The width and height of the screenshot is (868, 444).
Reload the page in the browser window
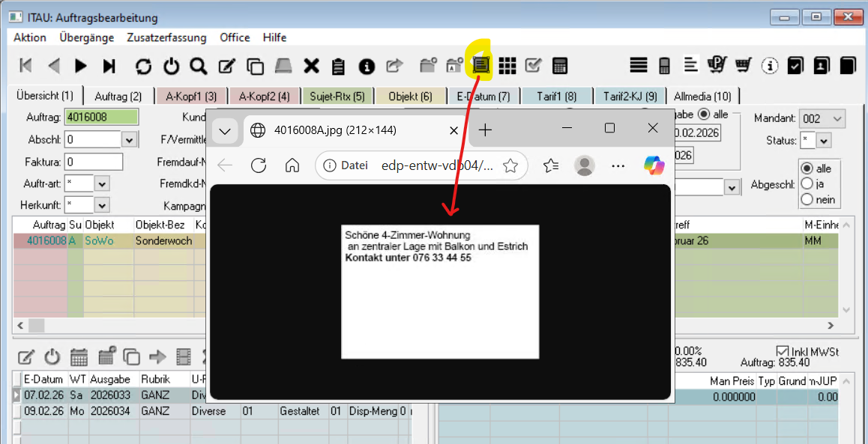[x=259, y=165]
